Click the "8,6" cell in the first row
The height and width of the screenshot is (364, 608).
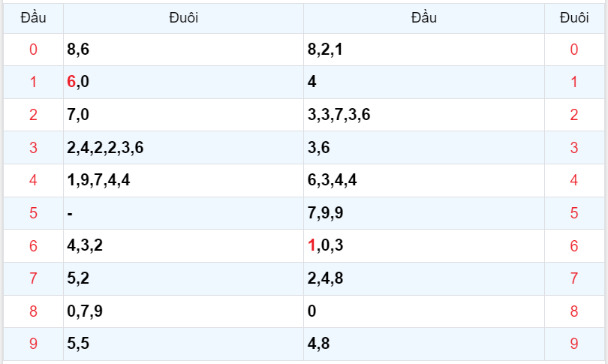point(78,50)
